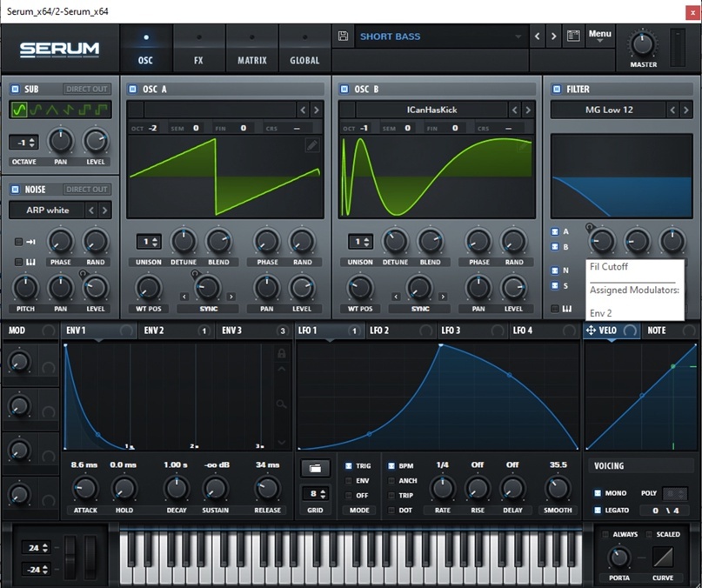Click the envelope lock icon
The width and height of the screenshot is (702, 588).
coord(282,354)
